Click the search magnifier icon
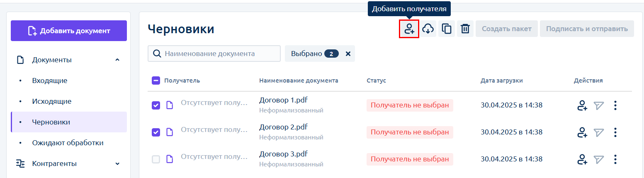 pyautogui.click(x=157, y=54)
